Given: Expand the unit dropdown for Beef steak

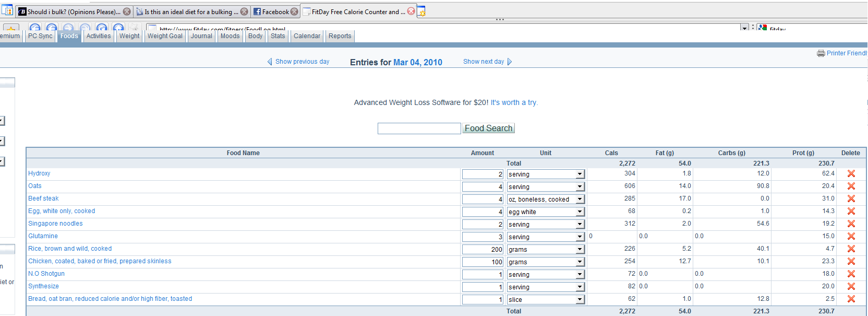Looking at the screenshot, I should coord(580,200).
